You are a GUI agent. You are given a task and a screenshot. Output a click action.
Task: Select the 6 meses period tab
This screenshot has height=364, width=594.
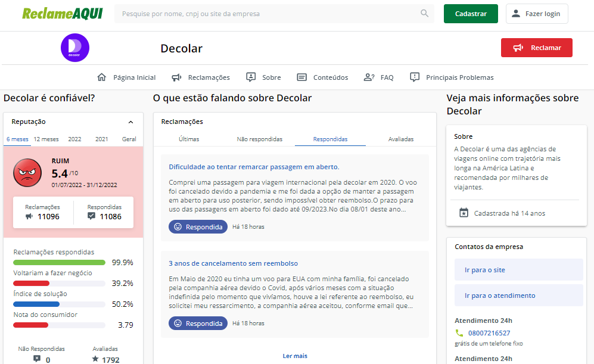point(17,139)
